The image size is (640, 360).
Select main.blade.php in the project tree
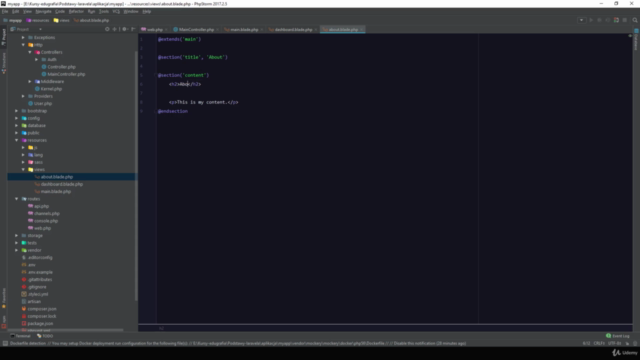pyautogui.click(x=53, y=191)
